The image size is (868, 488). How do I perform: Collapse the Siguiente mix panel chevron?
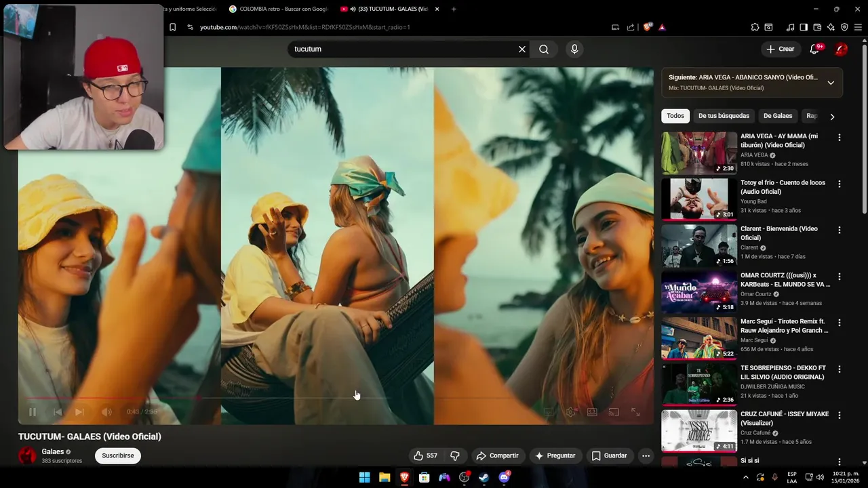831,83
